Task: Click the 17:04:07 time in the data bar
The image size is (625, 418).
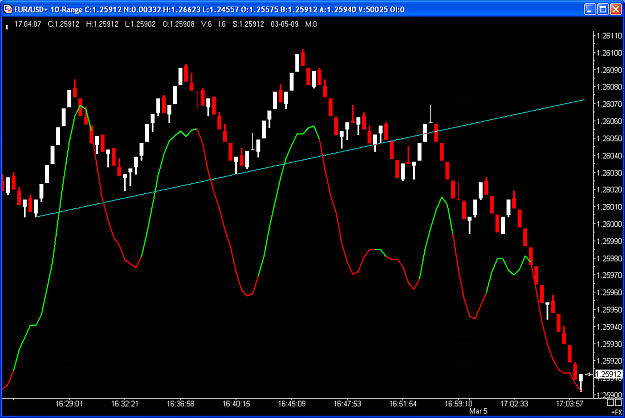Action: coord(28,24)
